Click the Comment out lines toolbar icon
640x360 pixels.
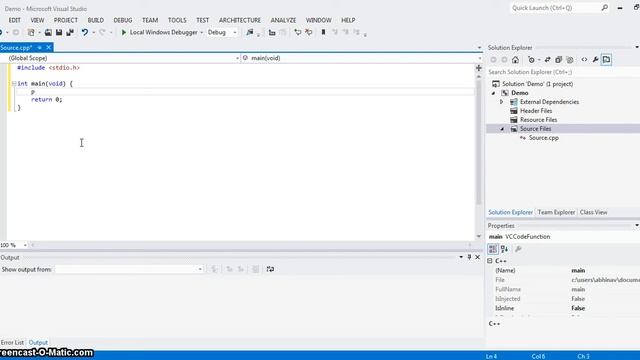tap(298, 32)
